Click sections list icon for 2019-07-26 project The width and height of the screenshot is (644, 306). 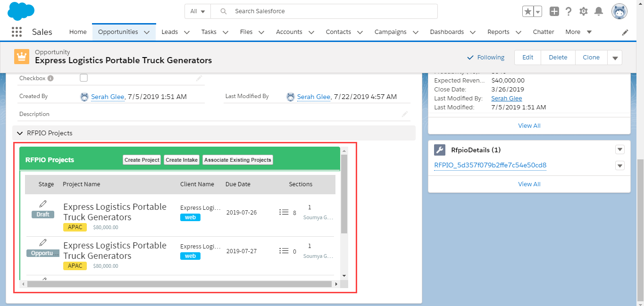[284, 212]
